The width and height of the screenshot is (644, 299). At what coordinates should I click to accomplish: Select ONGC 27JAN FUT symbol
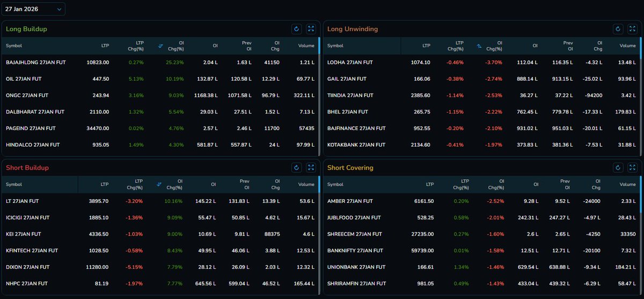point(27,96)
